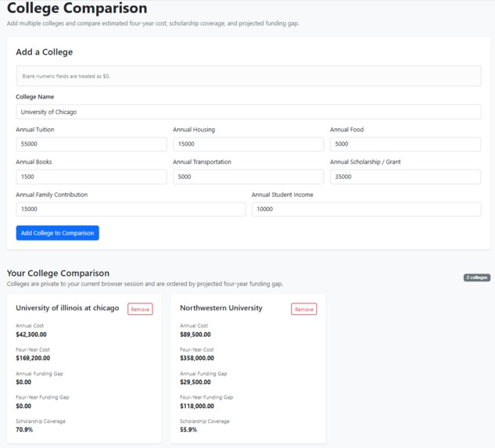
Task: Click the Annual Tuition label
Action: pos(35,130)
